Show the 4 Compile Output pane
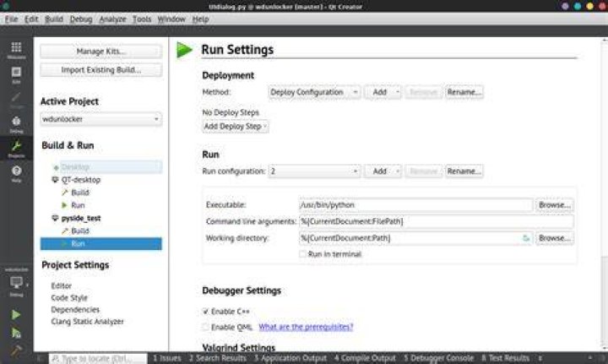The width and height of the screenshot is (608, 364). [x=365, y=359]
